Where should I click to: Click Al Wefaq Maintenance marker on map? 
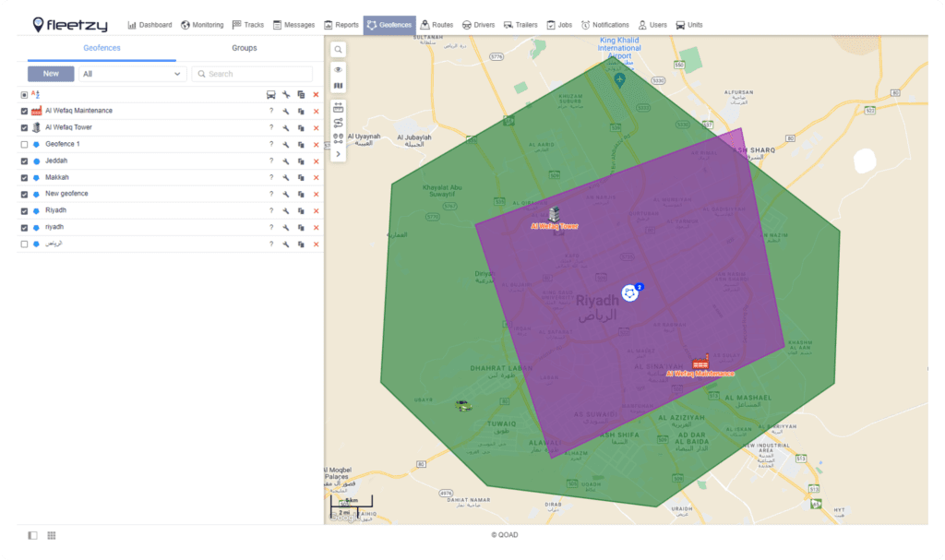point(700,362)
